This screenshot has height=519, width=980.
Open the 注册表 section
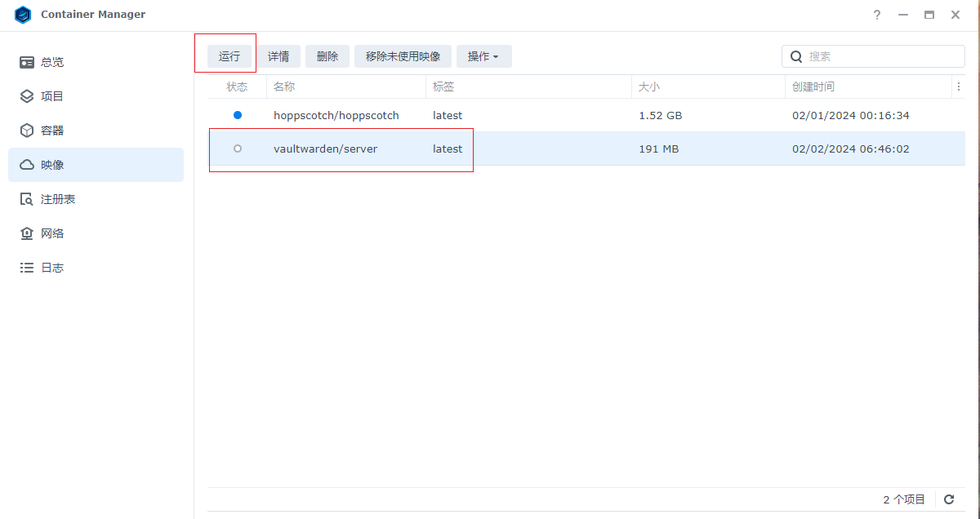[x=96, y=199]
